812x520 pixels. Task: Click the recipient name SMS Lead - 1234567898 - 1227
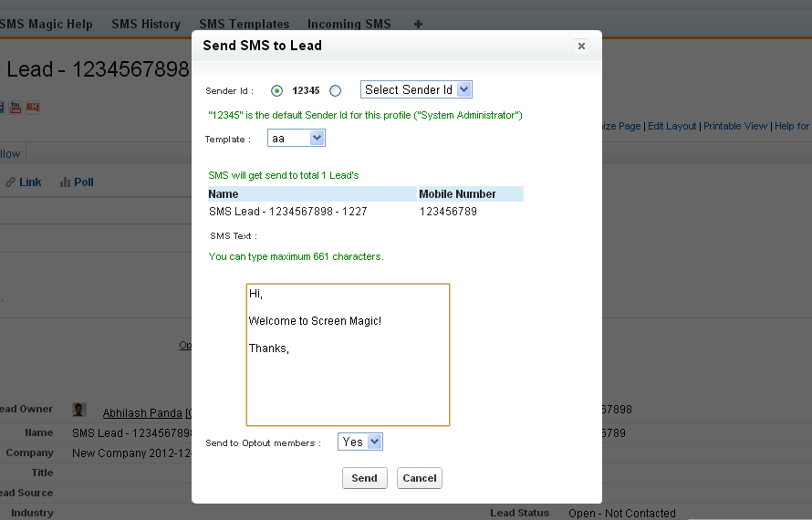(x=288, y=212)
